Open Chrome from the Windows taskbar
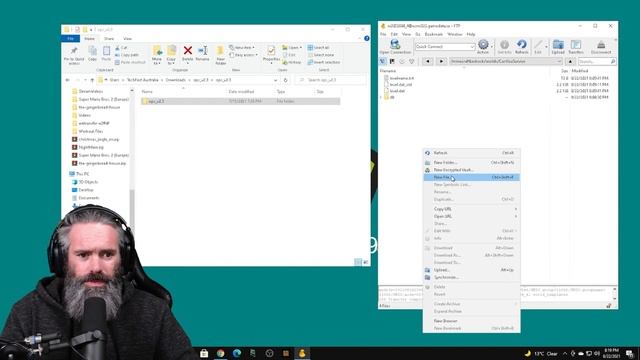640x360 pixels. (x=220, y=353)
